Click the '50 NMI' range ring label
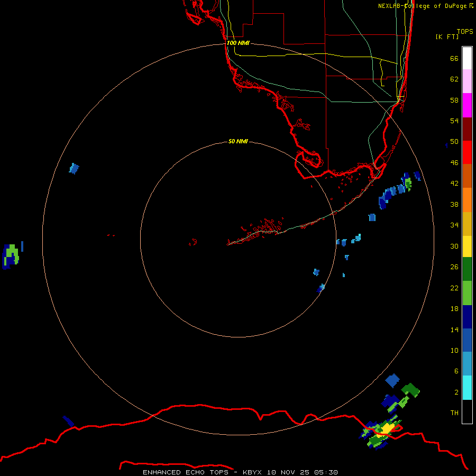476x476 pixels. pos(238,141)
